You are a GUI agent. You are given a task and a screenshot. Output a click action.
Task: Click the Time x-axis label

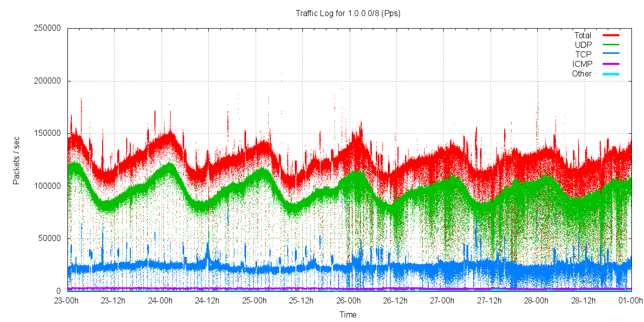348,315
